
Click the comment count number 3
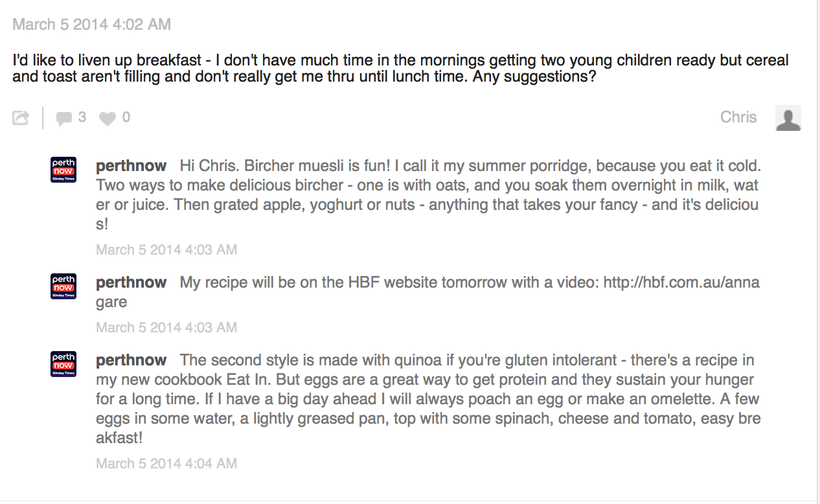(82, 117)
